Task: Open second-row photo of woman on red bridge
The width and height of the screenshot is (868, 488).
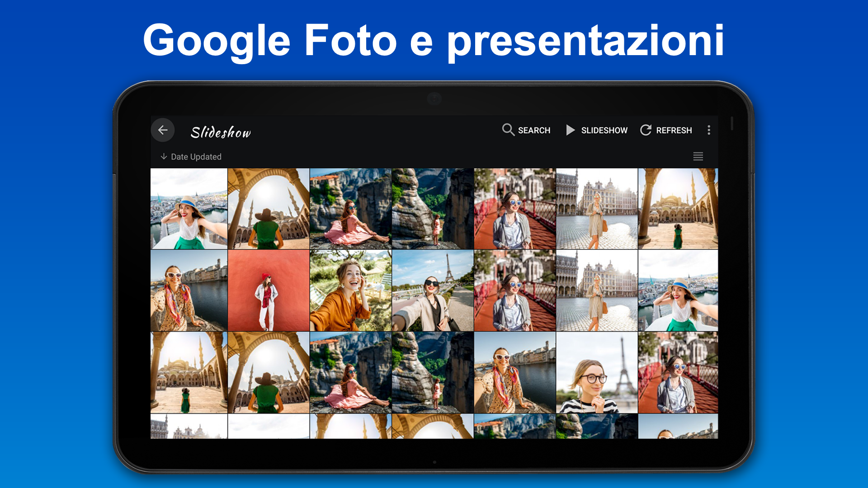Action: tap(514, 291)
